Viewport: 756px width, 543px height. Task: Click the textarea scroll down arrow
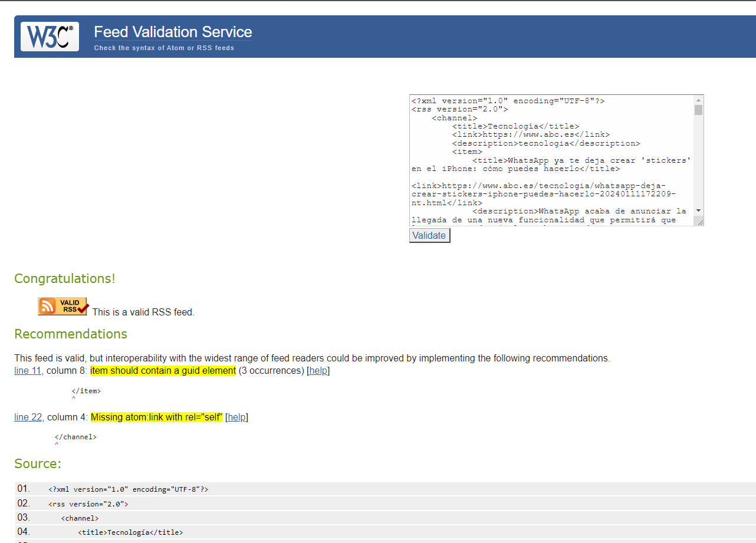tap(698, 210)
